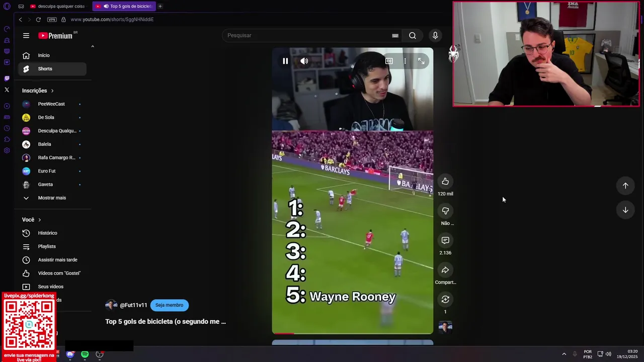Select Shorts in the sidebar
The height and width of the screenshot is (362, 644).
tap(52, 69)
